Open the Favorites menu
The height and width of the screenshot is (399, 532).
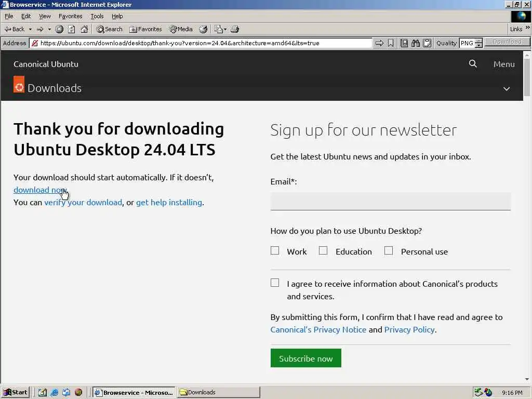tap(70, 16)
